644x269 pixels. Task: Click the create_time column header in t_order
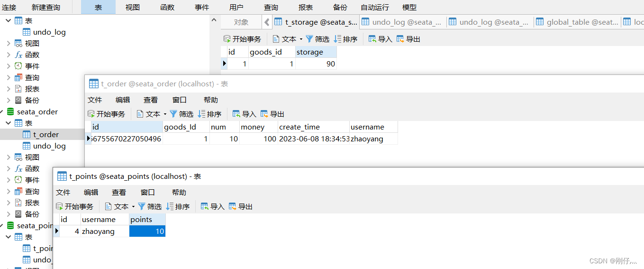tap(313, 127)
